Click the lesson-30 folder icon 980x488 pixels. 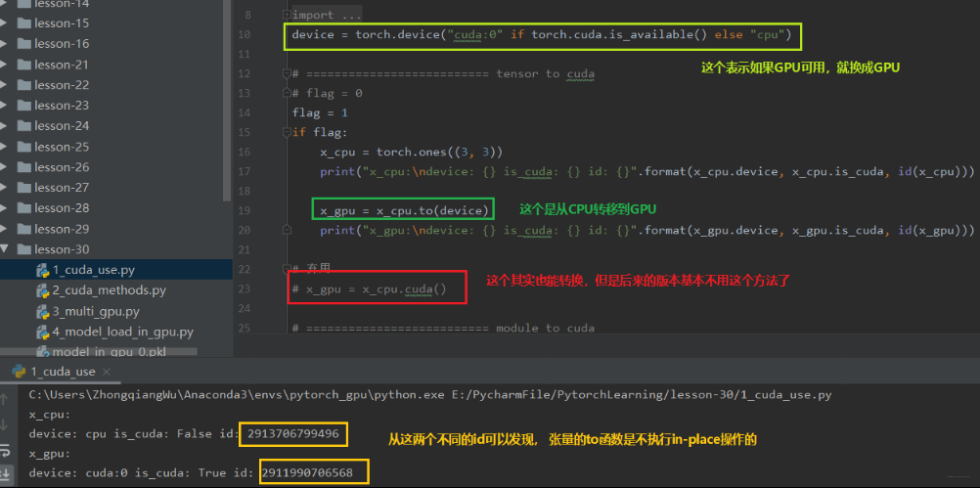coord(24,249)
